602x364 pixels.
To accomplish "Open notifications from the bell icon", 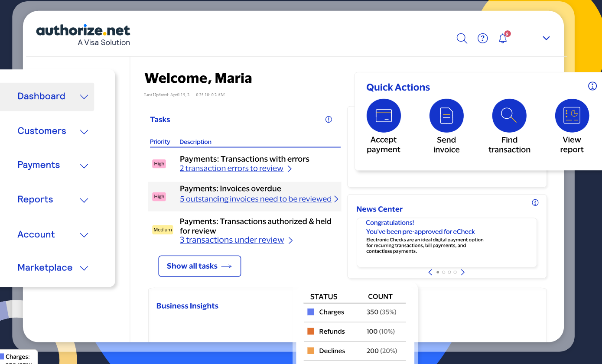I will point(503,38).
